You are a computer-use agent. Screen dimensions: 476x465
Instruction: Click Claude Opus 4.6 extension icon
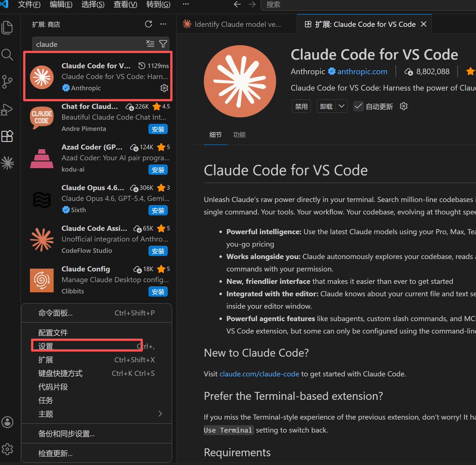[x=42, y=199]
